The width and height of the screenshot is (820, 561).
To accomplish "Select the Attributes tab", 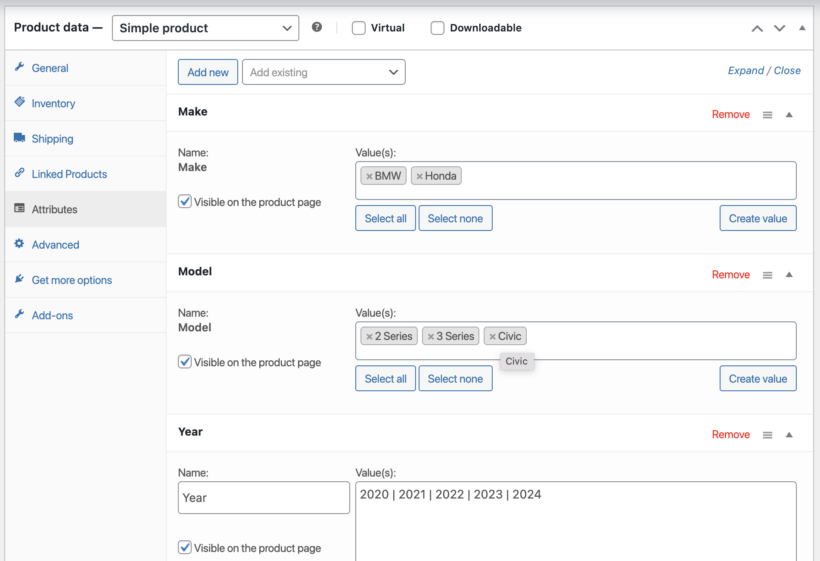I will [86, 209].
